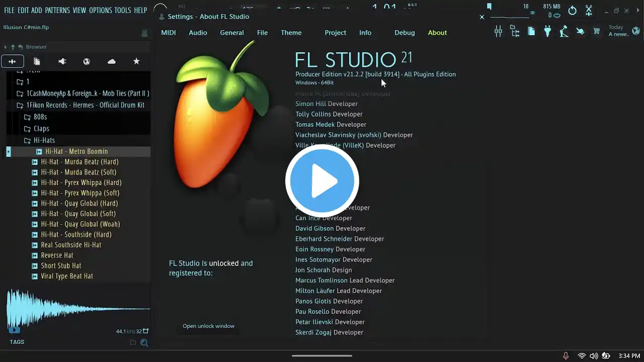Open the TOOLS menu

123,10
